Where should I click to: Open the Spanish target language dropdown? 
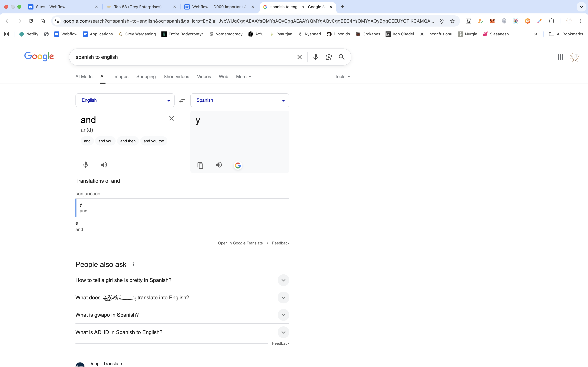240,100
